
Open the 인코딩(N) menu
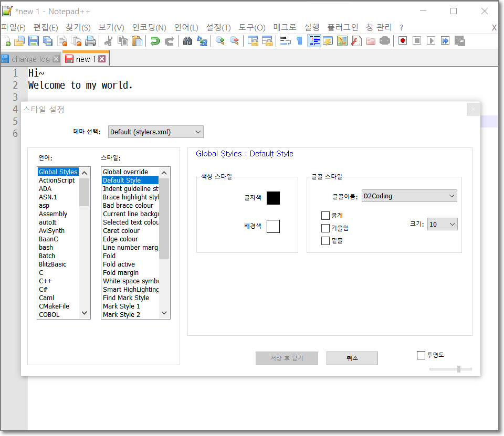click(149, 28)
